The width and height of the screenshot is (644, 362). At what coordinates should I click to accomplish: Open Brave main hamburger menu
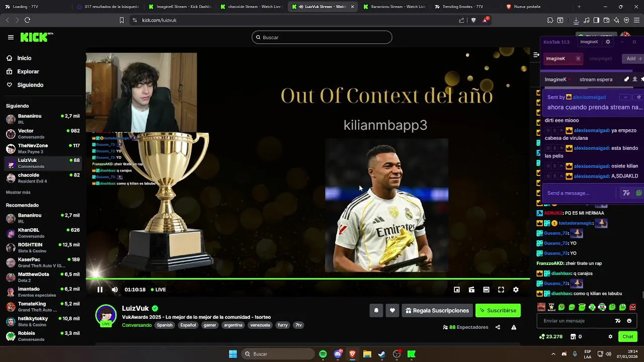(x=636, y=20)
